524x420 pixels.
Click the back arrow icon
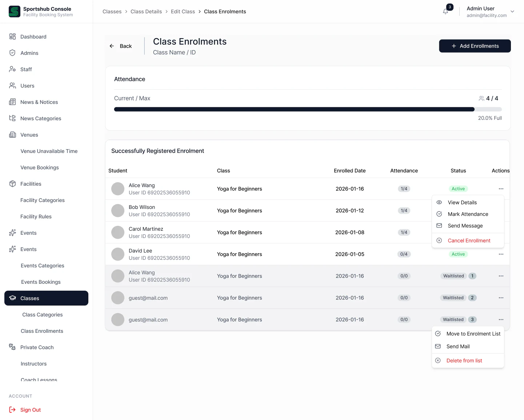[112, 46]
